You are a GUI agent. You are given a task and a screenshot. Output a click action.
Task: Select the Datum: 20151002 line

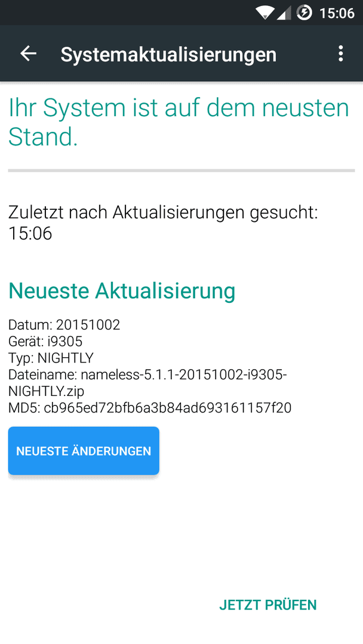pyautogui.click(x=64, y=325)
